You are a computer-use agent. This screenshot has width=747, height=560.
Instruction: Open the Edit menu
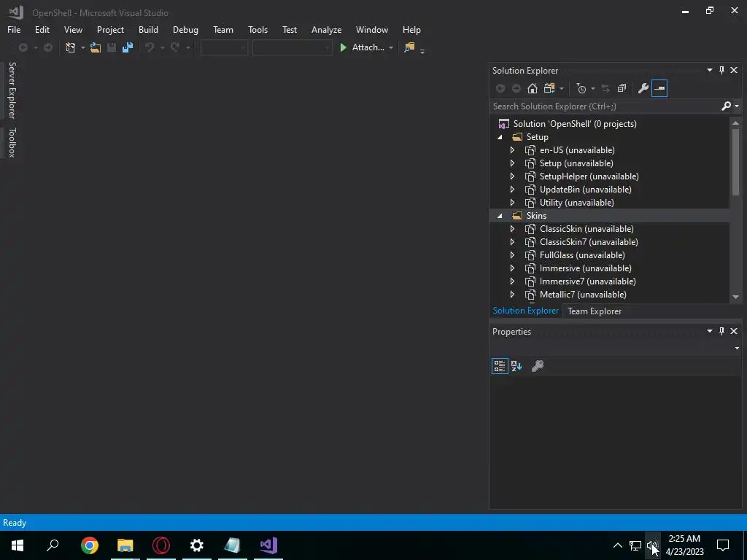(42, 29)
